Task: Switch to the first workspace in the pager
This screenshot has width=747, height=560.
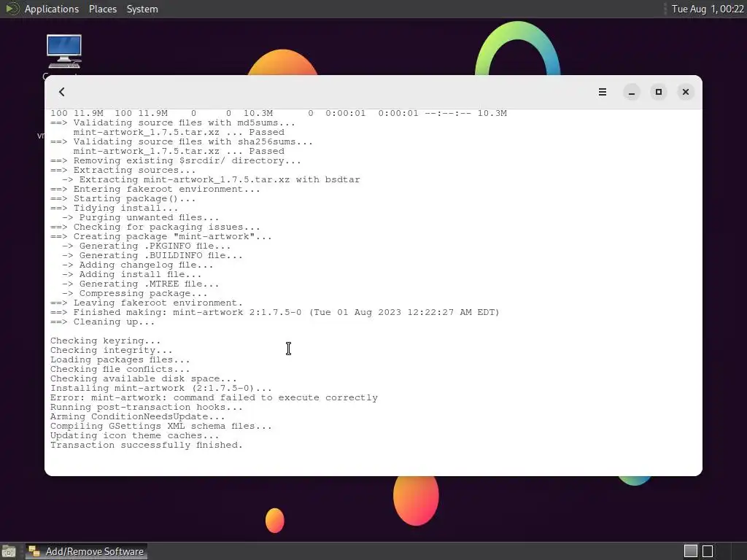Action: 691,551
